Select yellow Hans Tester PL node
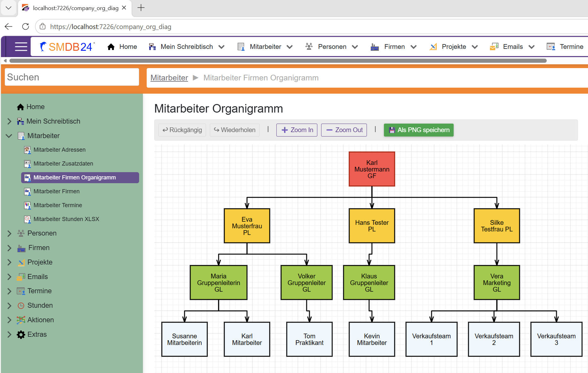This screenshot has height=373, width=588. (x=372, y=226)
